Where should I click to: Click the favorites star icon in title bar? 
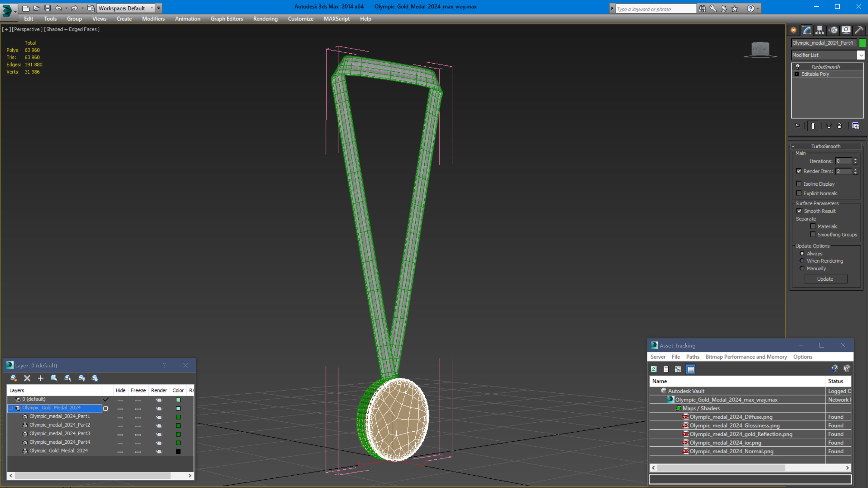pos(734,9)
